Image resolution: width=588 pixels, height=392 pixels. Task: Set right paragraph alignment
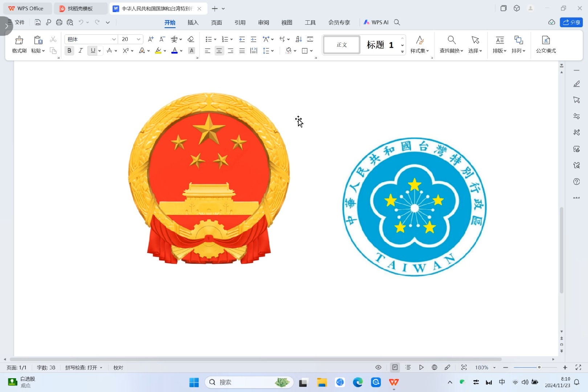[x=230, y=51]
